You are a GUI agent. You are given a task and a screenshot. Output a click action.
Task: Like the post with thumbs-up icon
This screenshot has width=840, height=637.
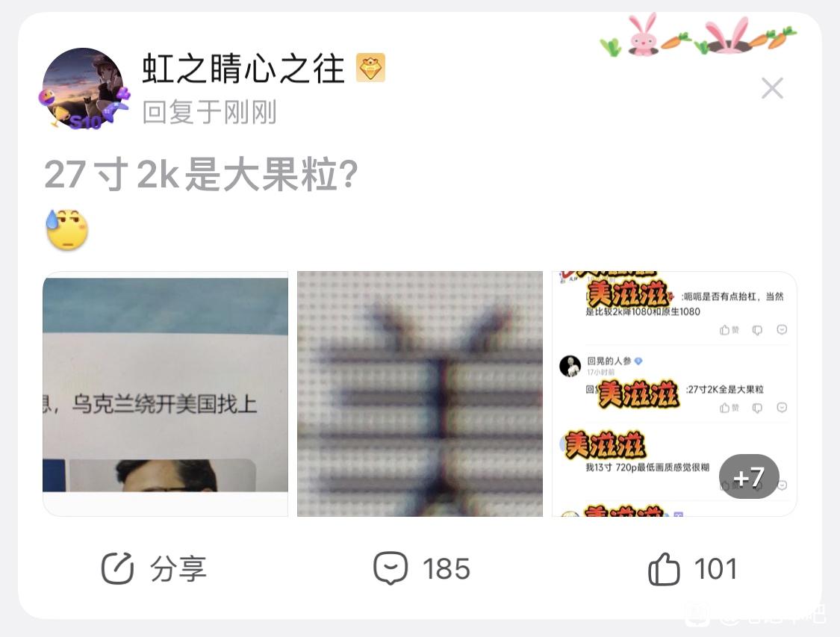(664, 568)
